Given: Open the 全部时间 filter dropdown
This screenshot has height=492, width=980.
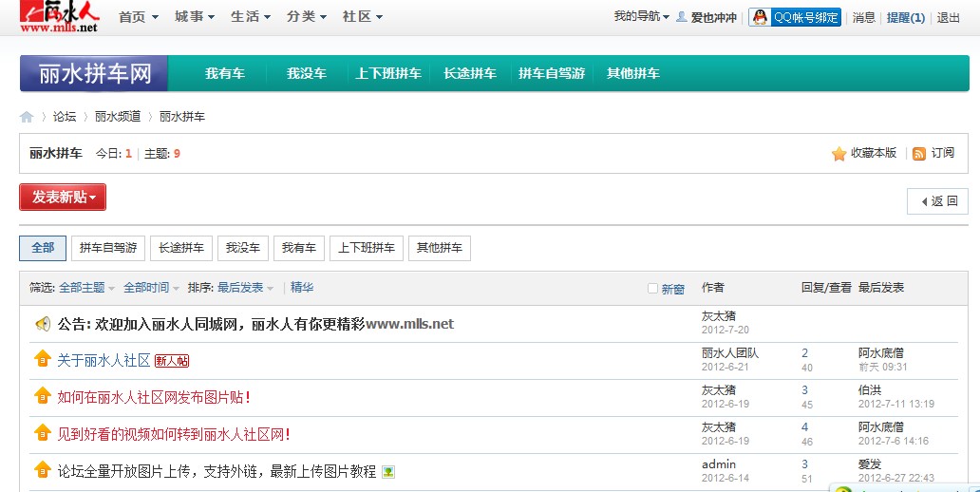Looking at the screenshot, I should click(151, 288).
